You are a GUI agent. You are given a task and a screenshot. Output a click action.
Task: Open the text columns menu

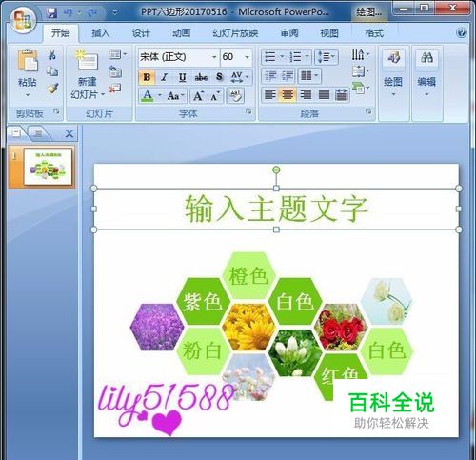pyautogui.click(x=309, y=76)
